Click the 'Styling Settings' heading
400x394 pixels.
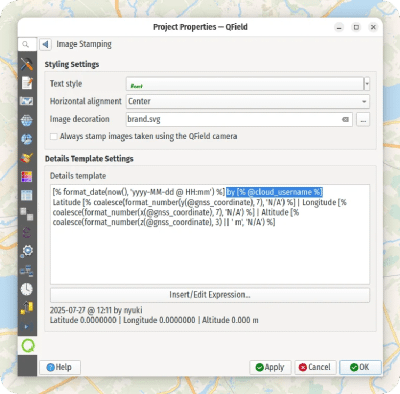click(x=72, y=64)
